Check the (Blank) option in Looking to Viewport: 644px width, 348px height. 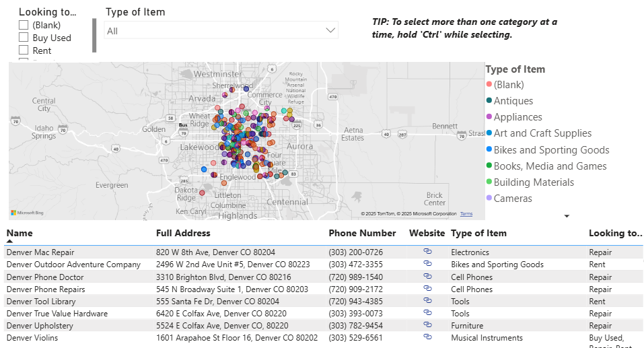(24, 25)
